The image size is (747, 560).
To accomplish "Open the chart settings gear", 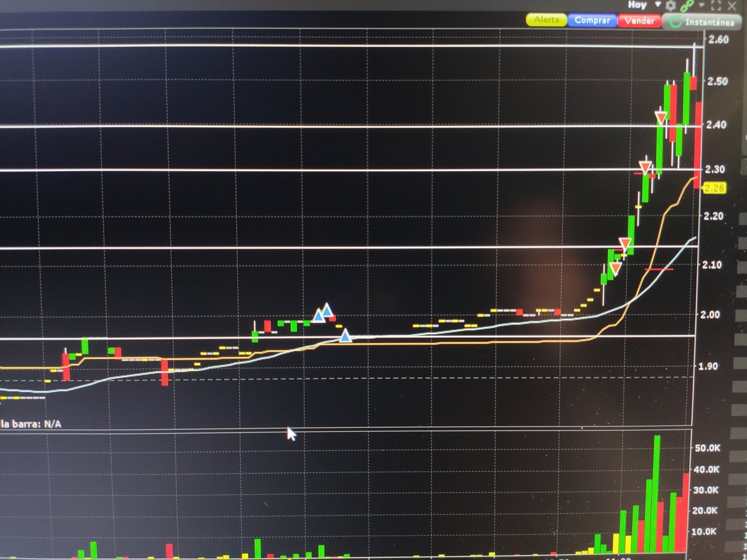I will (x=670, y=6).
